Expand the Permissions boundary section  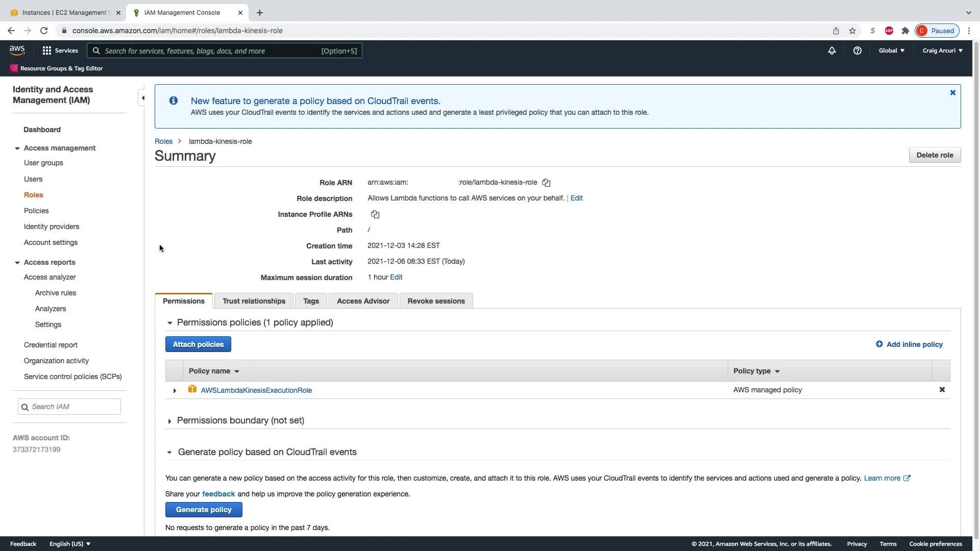click(x=169, y=421)
